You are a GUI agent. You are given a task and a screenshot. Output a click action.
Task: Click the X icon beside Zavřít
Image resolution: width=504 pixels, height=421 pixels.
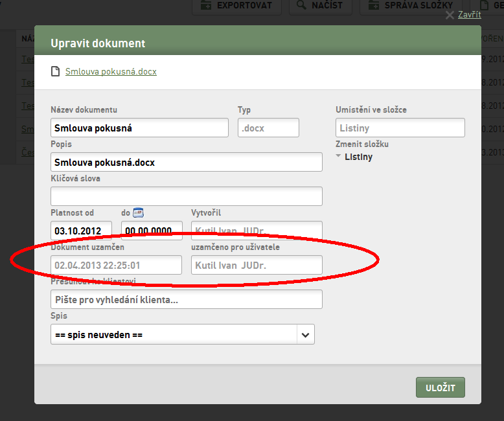tap(450, 15)
